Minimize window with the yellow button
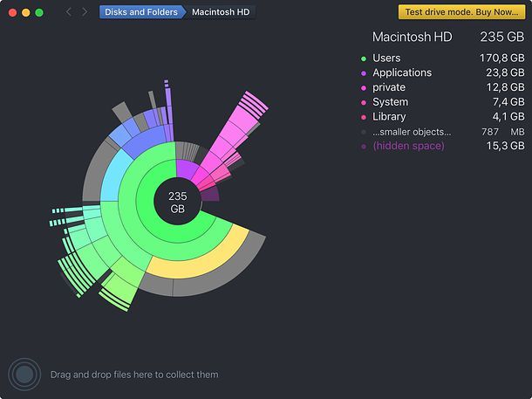This screenshot has height=399, width=532. tap(26, 12)
